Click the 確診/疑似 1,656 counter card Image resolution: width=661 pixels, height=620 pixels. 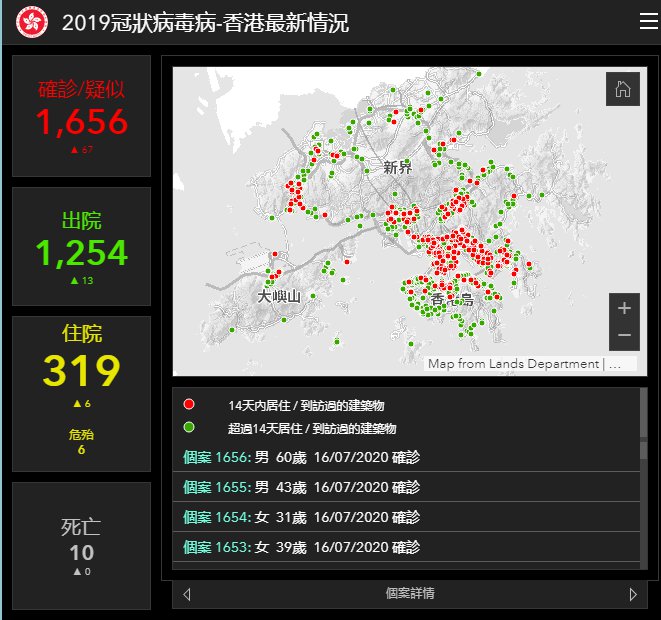click(x=81, y=116)
